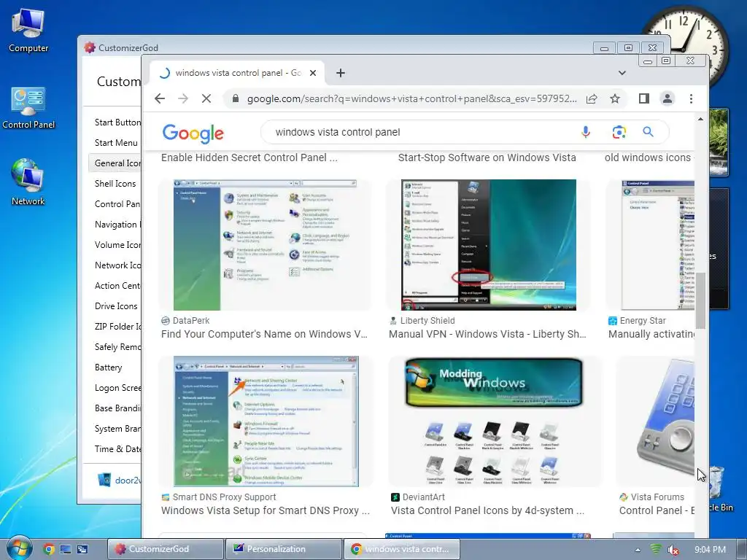Open the Windows Start orb
Image resolution: width=747 pixels, height=560 pixels.
click(18, 548)
